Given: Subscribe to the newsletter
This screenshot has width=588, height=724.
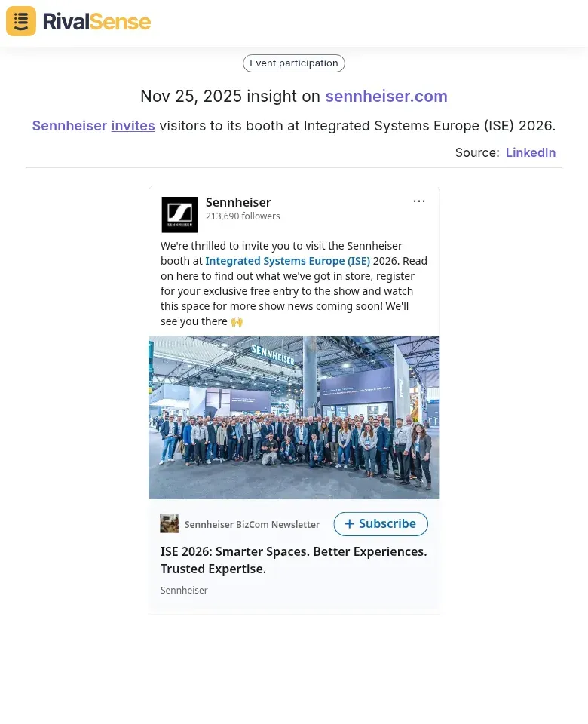Looking at the screenshot, I should pos(381,523).
